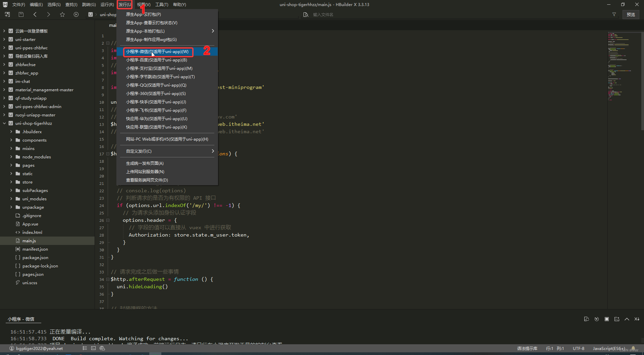Select 小程序-微信(仅适用于uni-app) menu item
Screen dimensions: 644x355
[167, 51]
